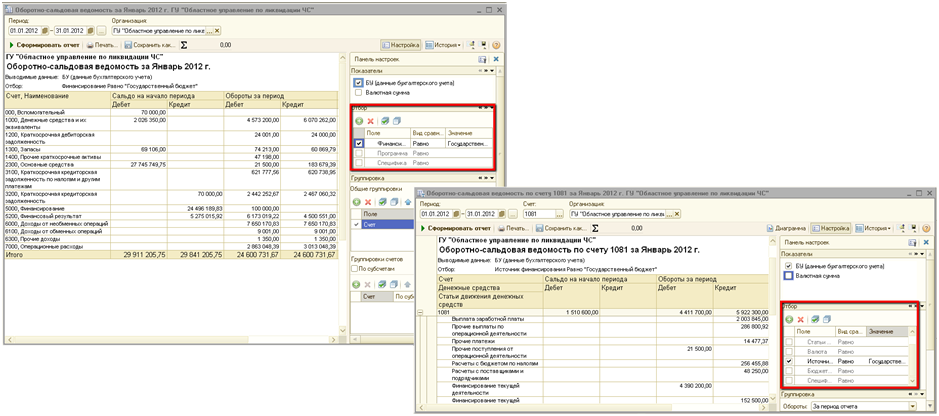Open the Обороты period dropdown

point(913,406)
